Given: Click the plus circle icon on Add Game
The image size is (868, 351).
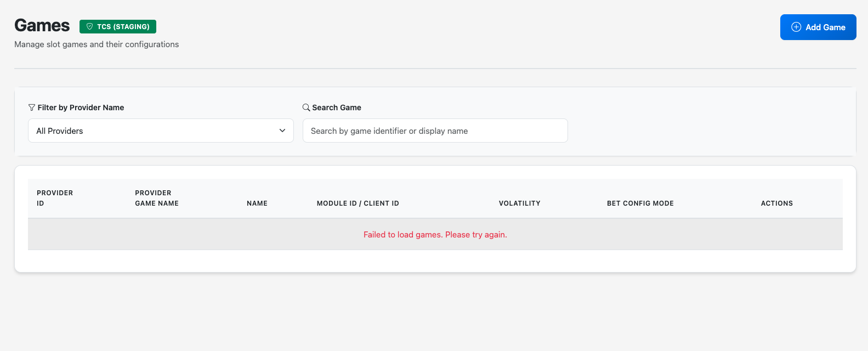Looking at the screenshot, I should point(796,27).
